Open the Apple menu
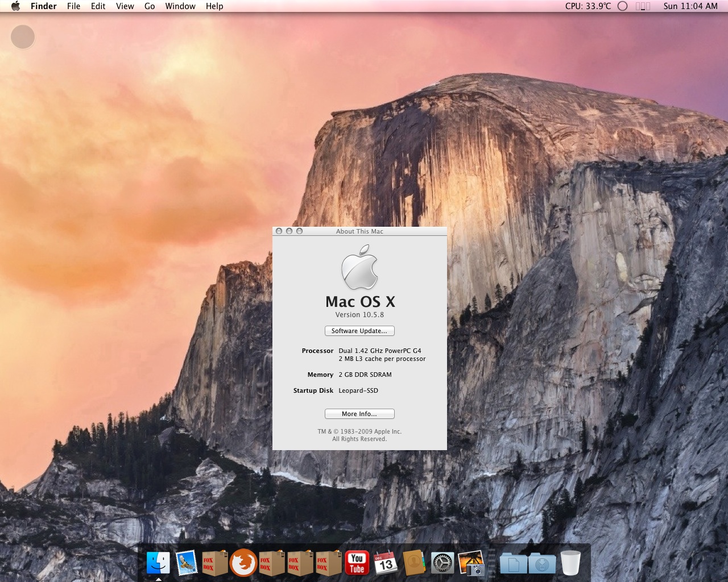Viewport: 728px width, 582px height. (x=15, y=6)
